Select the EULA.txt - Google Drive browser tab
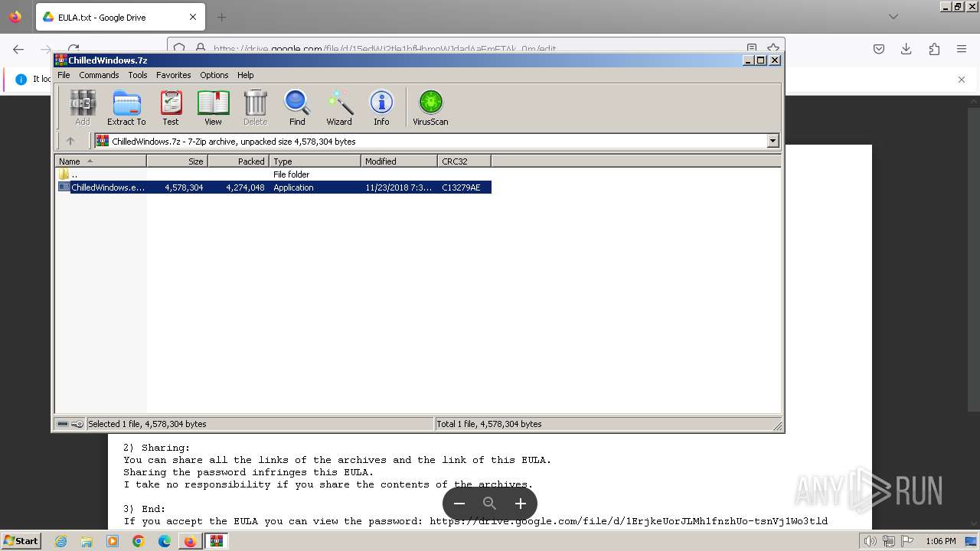The width and height of the screenshot is (980, 551). (x=120, y=17)
